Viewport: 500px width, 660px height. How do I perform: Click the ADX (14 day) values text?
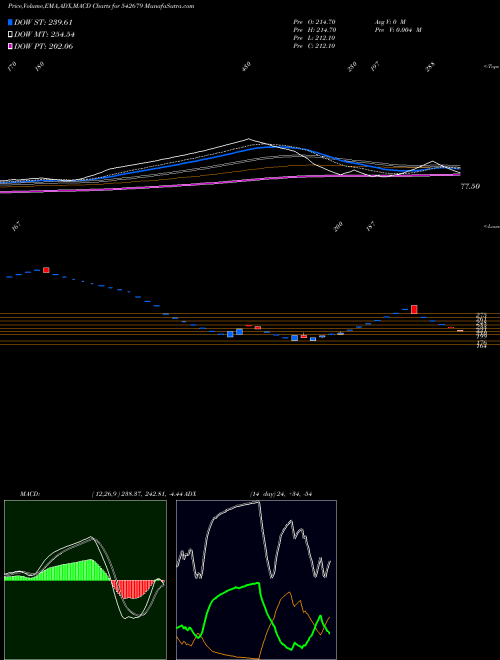[x=281, y=494]
